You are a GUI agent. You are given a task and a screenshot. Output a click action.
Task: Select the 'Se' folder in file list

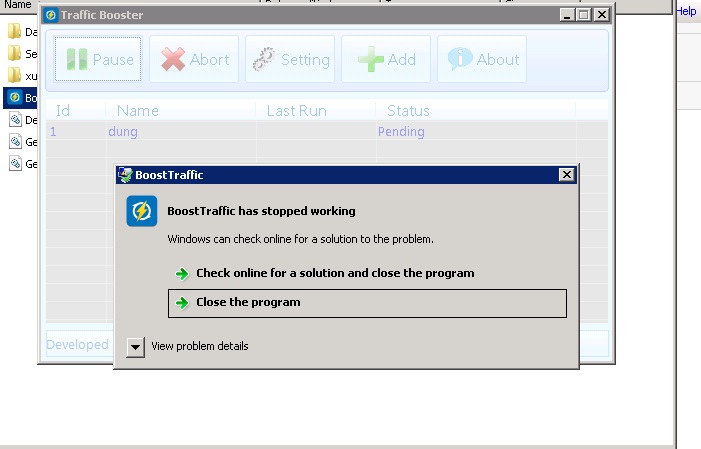[22, 54]
